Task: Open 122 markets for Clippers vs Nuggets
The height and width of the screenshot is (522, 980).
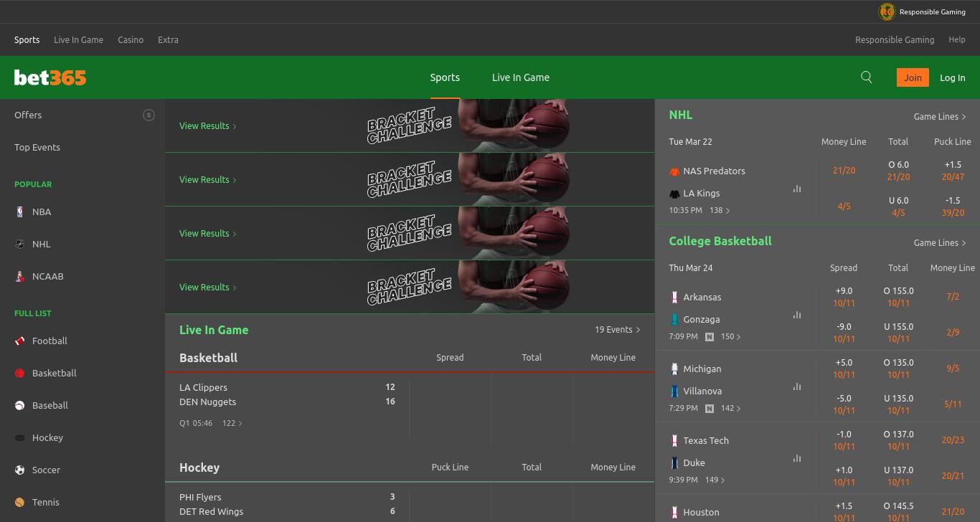Action: pyautogui.click(x=232, y=423)
